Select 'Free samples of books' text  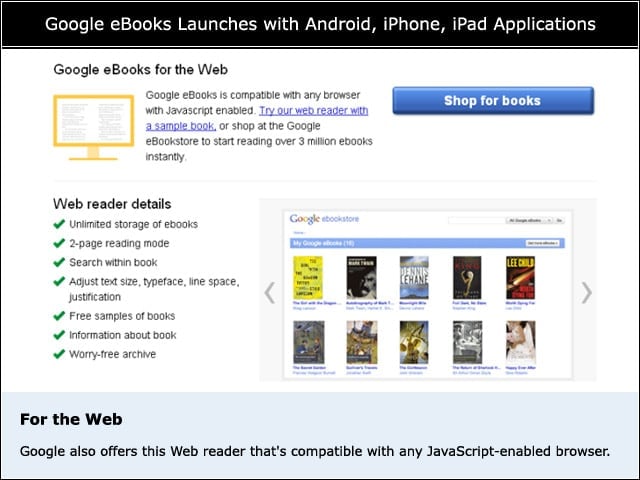point(122,316)
